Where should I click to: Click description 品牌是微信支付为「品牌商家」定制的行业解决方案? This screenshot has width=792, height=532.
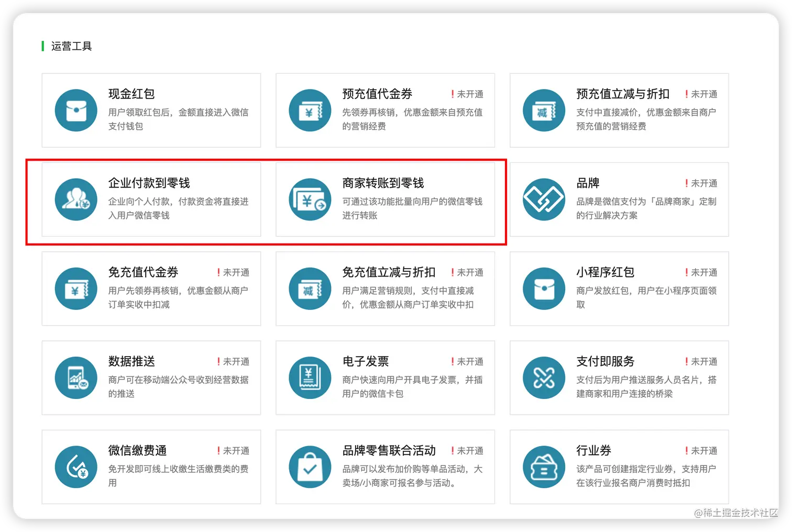click(646, 208)
